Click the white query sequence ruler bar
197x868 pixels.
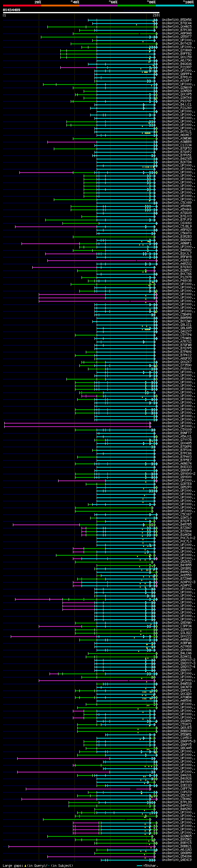(x=81, y=12)
